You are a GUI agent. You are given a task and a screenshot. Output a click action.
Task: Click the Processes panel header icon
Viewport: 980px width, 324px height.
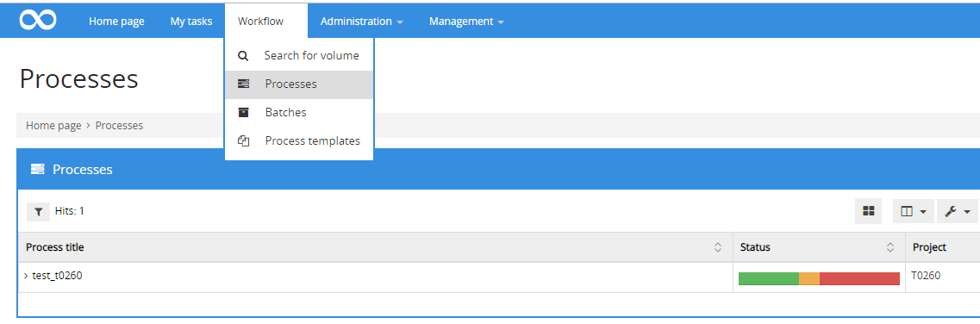pos(38,169)
